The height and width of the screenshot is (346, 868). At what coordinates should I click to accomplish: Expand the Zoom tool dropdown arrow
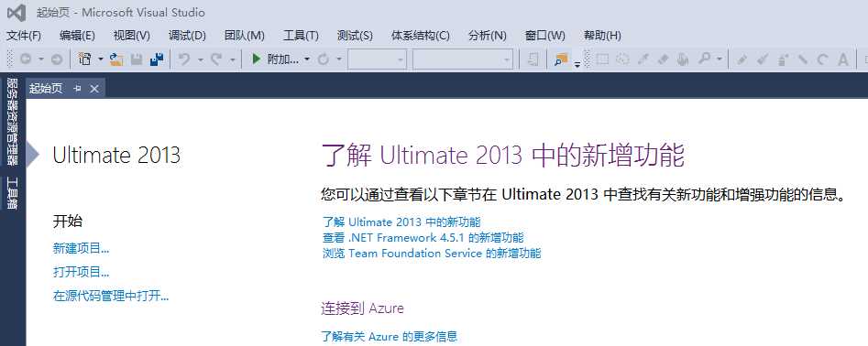[720, 59]
